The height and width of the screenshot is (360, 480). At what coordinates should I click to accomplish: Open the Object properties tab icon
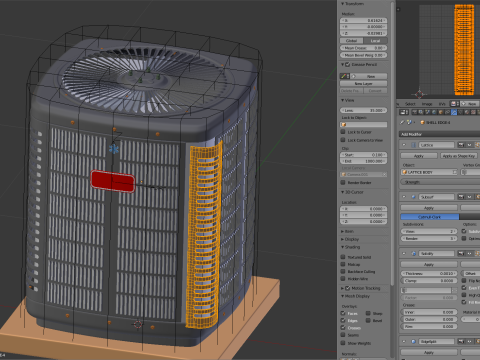(441, 112)
